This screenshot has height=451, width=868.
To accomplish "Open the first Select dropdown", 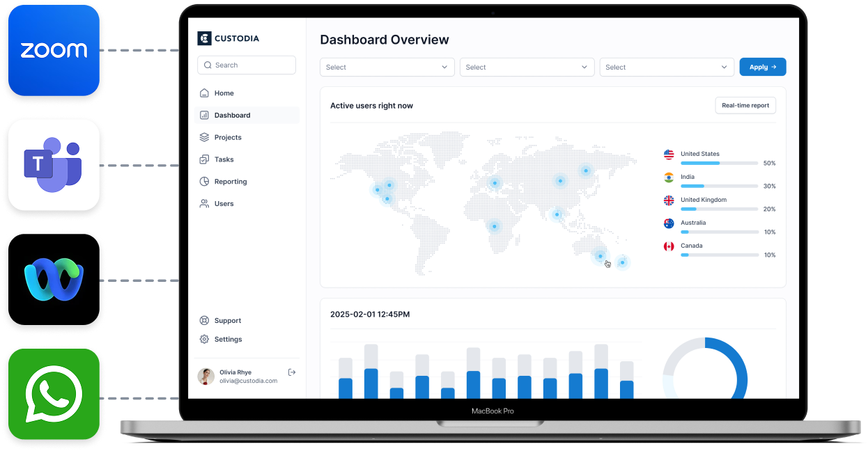I will (x=387, y=67).
